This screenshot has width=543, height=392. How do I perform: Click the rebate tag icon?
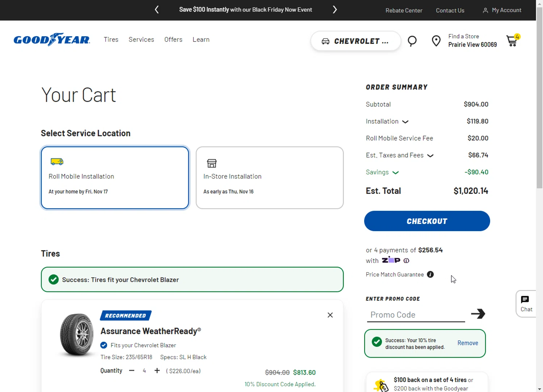tap(381, 385)
